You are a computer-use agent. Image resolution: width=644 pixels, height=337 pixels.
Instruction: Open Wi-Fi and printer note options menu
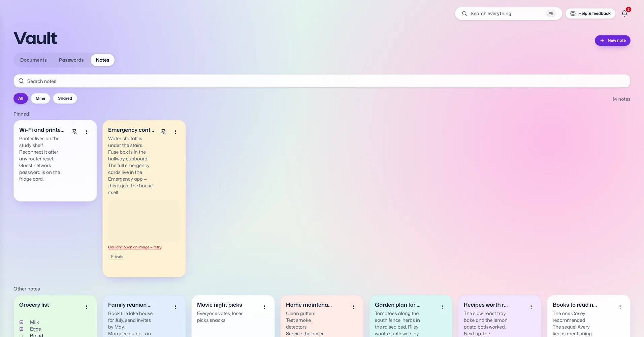(x=87, y=132)
